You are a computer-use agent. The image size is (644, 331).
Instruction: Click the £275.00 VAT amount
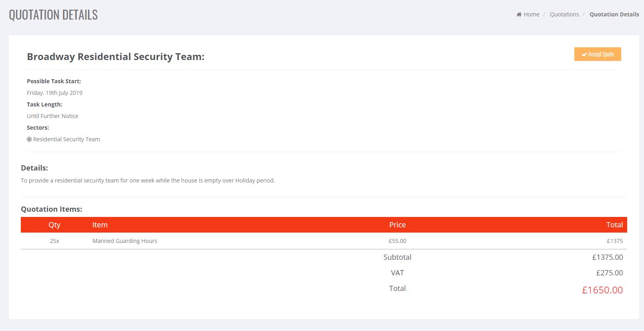(609, 273)
